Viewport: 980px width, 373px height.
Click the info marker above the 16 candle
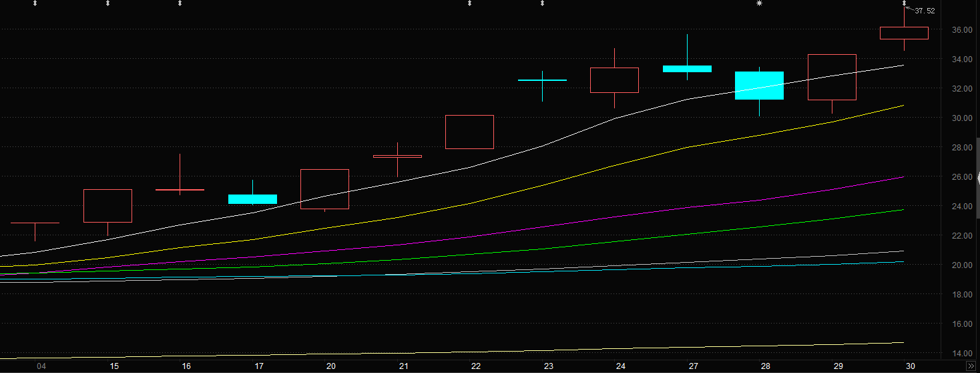[180, 3]
